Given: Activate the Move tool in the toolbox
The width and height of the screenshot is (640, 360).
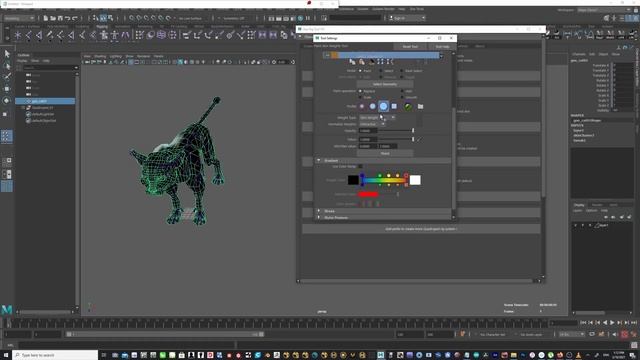Looking at the screenshot, I should point(7,89).
